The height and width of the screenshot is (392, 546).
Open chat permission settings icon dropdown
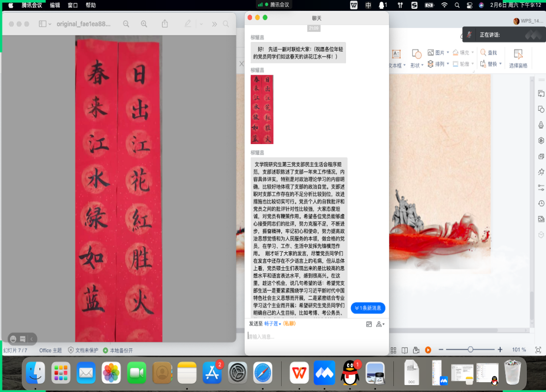[x=380, y=324]
